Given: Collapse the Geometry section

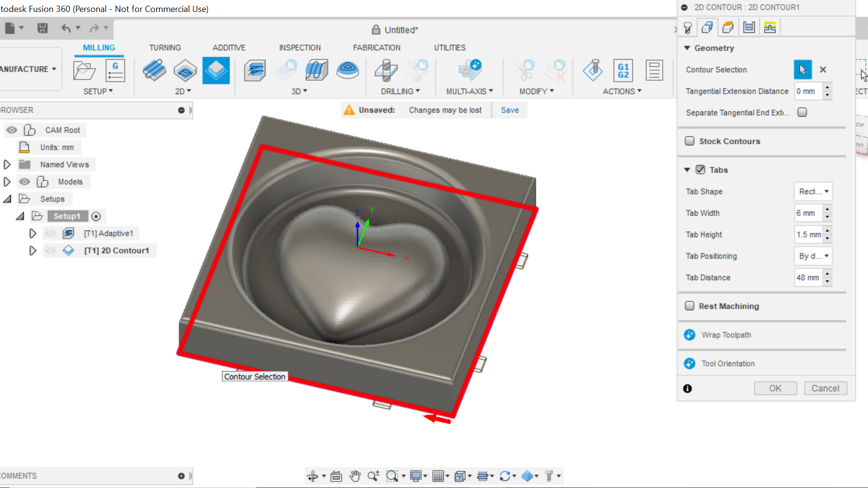Looking at the screenshot, I should click(x=687, y=48).
